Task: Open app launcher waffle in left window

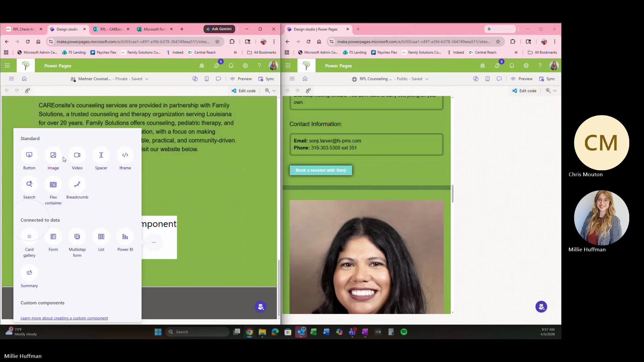Action: [7, 66]
